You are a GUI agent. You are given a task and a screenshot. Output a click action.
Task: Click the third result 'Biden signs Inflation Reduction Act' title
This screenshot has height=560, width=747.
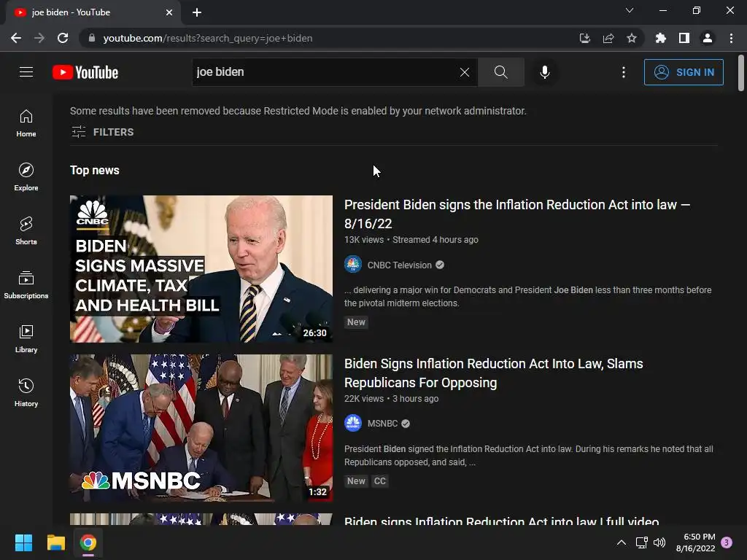point(502,520)
